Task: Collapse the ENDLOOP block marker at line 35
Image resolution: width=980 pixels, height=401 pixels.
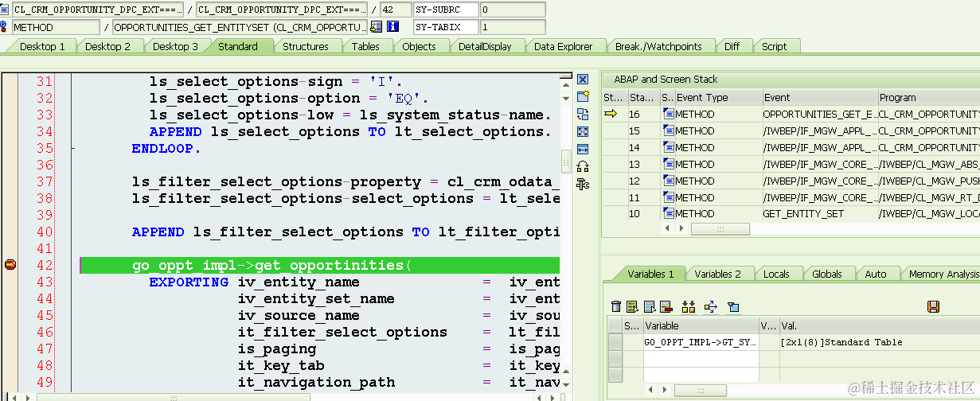Action: point(72,149)
